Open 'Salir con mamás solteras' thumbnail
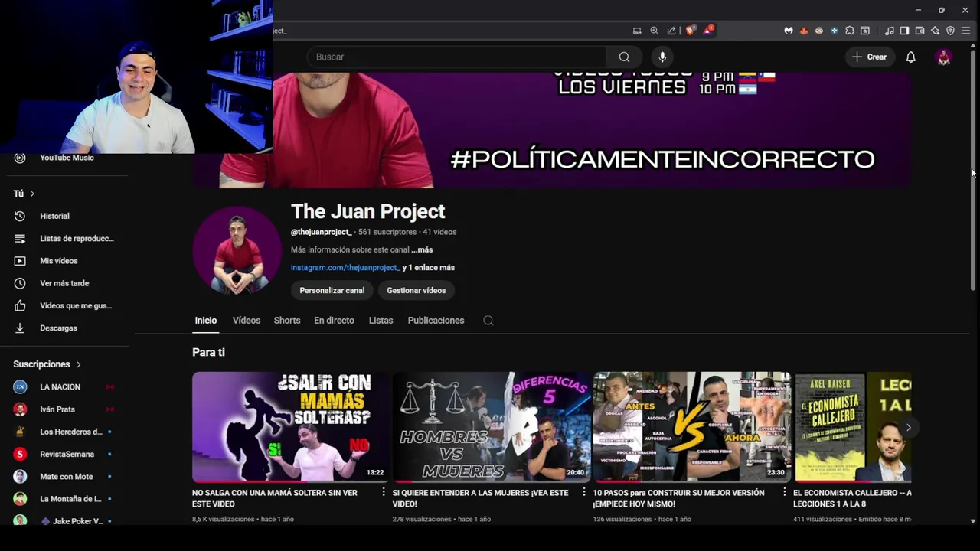The width and height of the screenshot is (980, 551). point(291,427)
